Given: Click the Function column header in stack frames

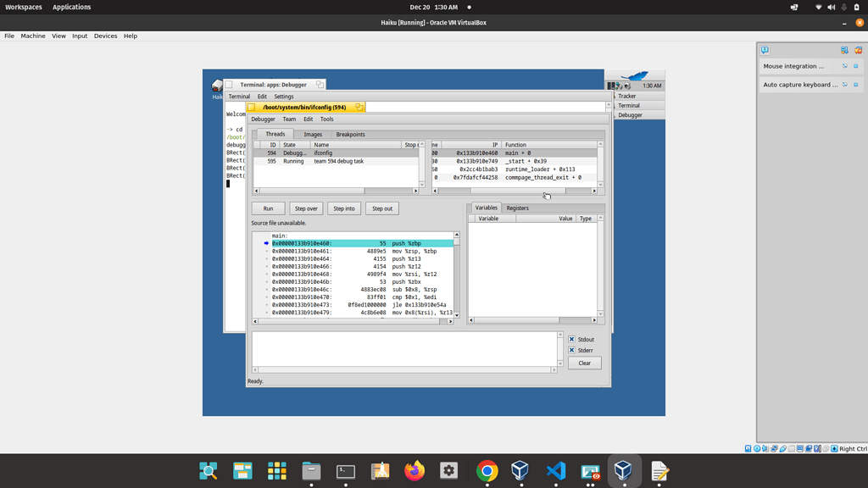Looking at the screenshot, I should [549, 144].
